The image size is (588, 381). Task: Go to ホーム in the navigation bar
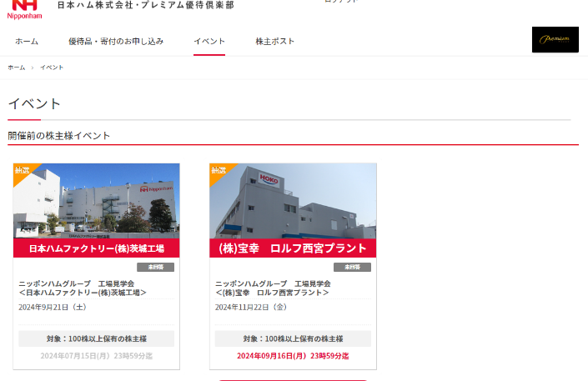point(27,41)
